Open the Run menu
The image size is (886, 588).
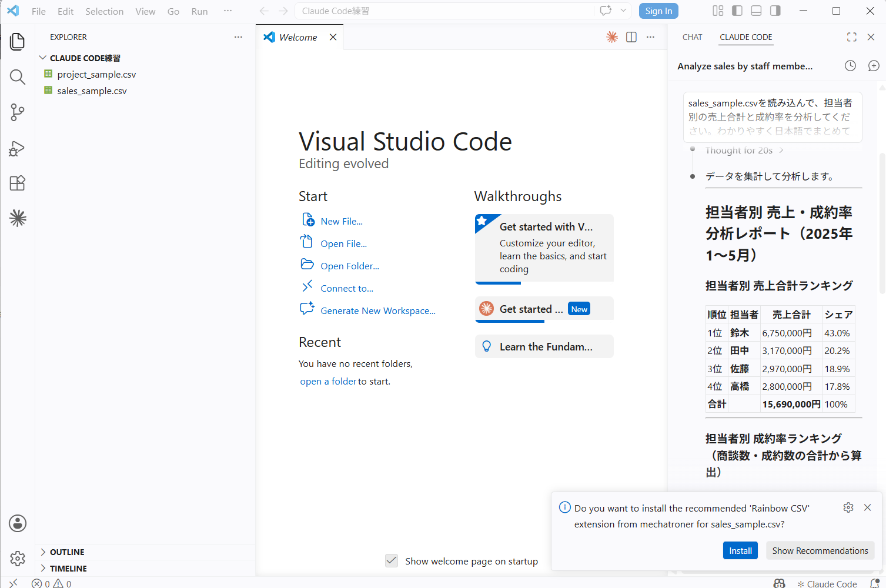(200, 11)
